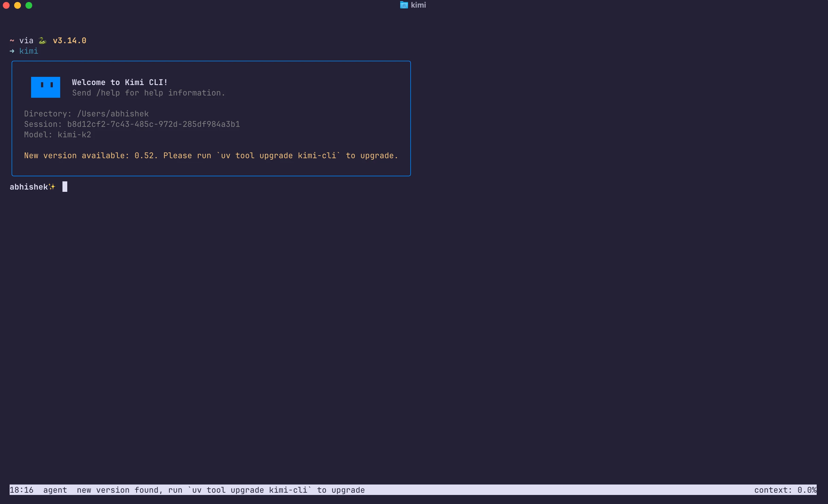
Task: Click the Welcome to Kimi CLI heading
Action: (119, 82)
